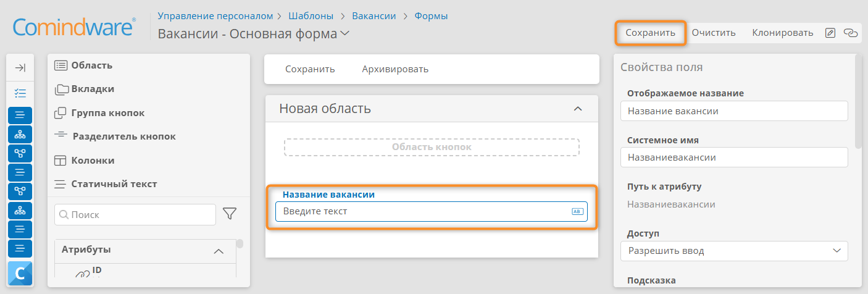Click the blue C logo sidebar icon

20,274
